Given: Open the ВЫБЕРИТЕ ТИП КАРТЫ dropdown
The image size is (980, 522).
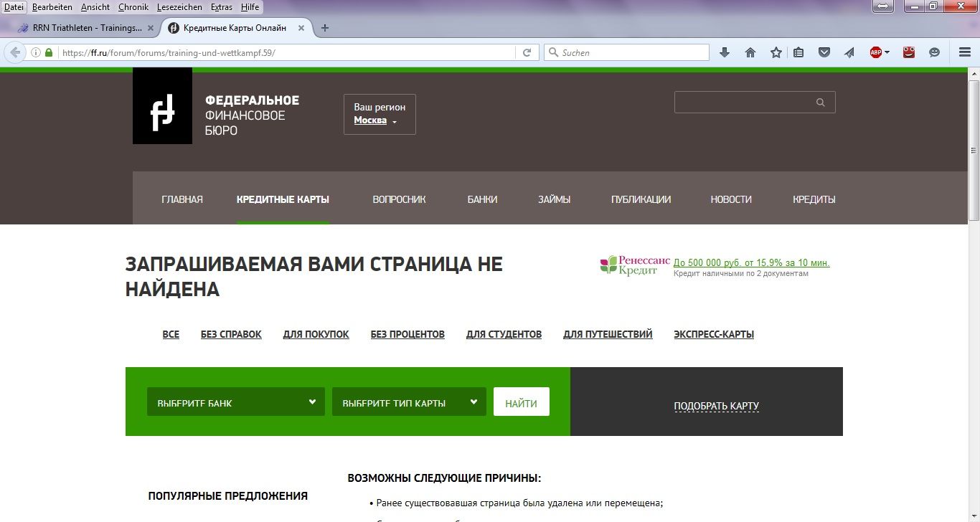Looking at the screenshot, I should click(409, 402).
